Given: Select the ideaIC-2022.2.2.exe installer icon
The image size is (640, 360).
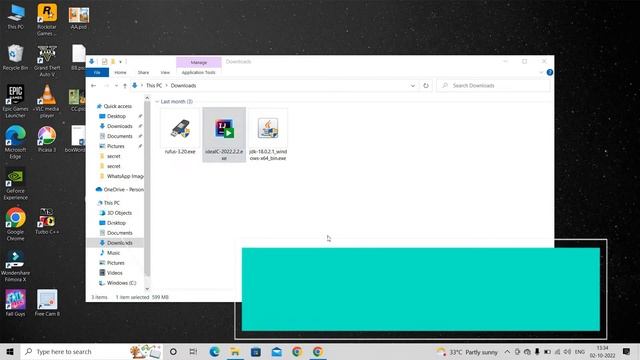Looking at the screenshot, I should tap(224, 128).
